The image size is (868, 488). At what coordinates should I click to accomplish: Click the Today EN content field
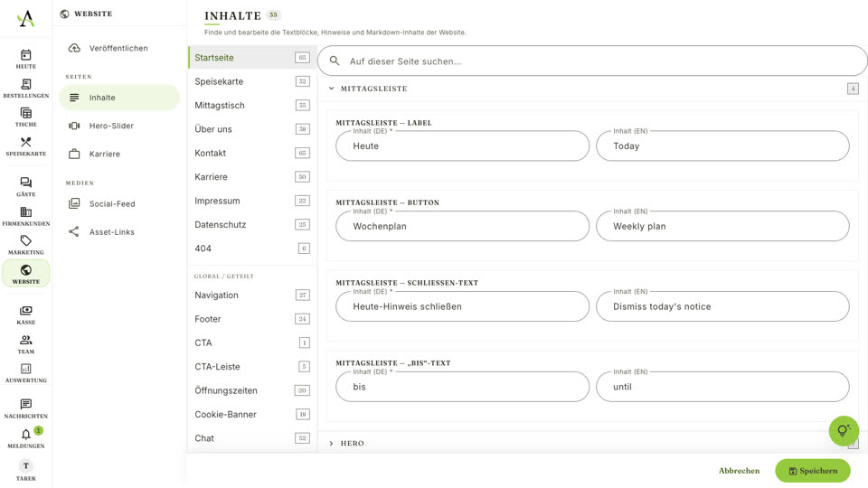722,145
